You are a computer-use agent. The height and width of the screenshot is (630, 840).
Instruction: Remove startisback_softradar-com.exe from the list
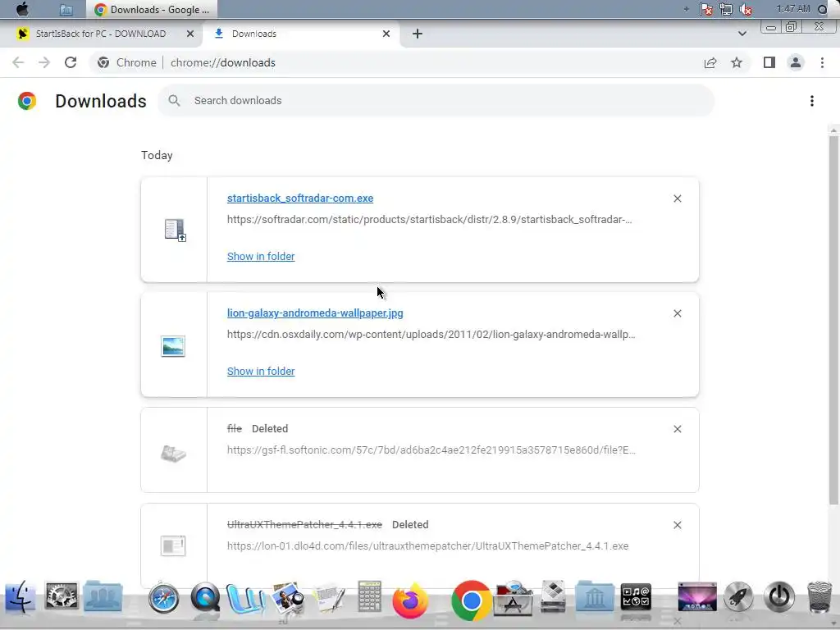click(x=677, y=199)
